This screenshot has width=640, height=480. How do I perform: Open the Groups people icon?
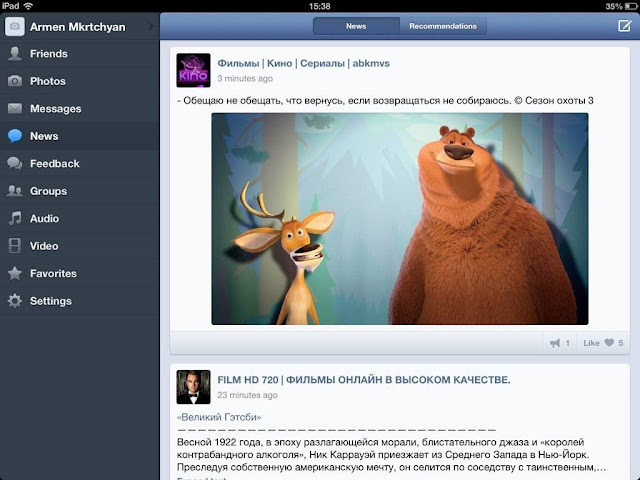15,191
